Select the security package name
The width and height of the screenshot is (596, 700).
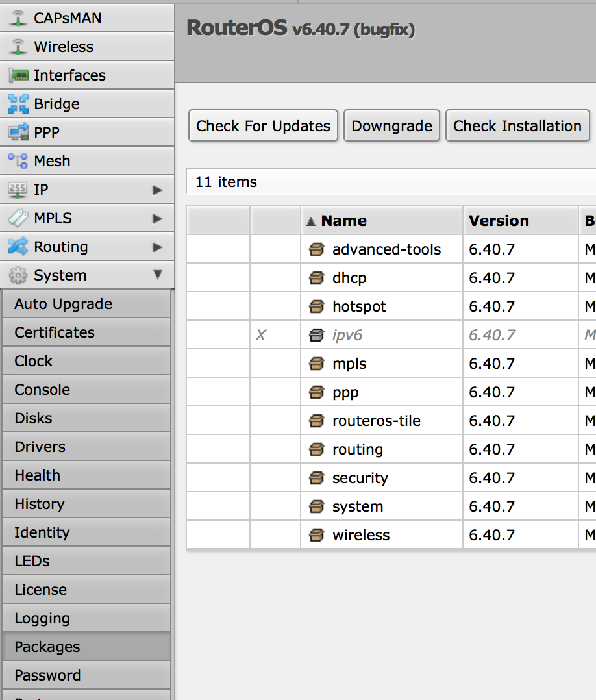coord(360,478)
